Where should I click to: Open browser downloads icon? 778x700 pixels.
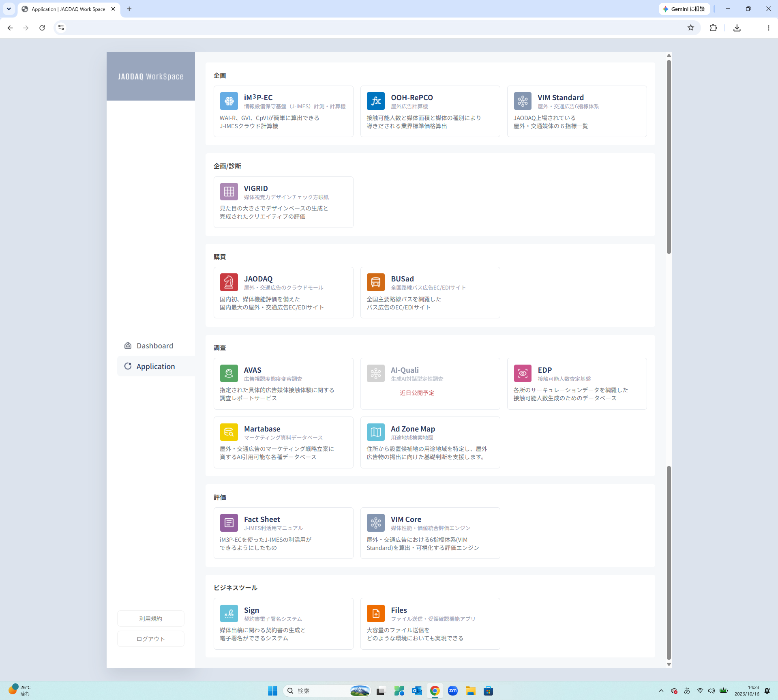point(737,28)
